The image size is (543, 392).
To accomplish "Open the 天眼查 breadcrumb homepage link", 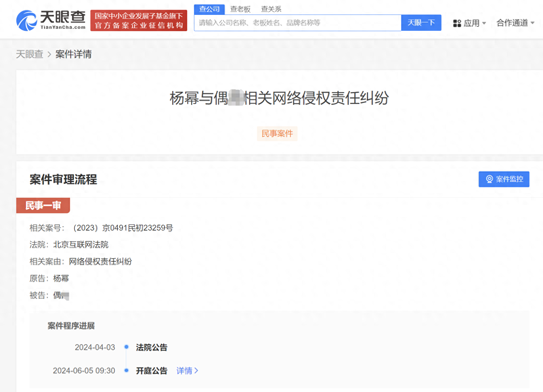I will pyautogui.click(x=29, y=55).
